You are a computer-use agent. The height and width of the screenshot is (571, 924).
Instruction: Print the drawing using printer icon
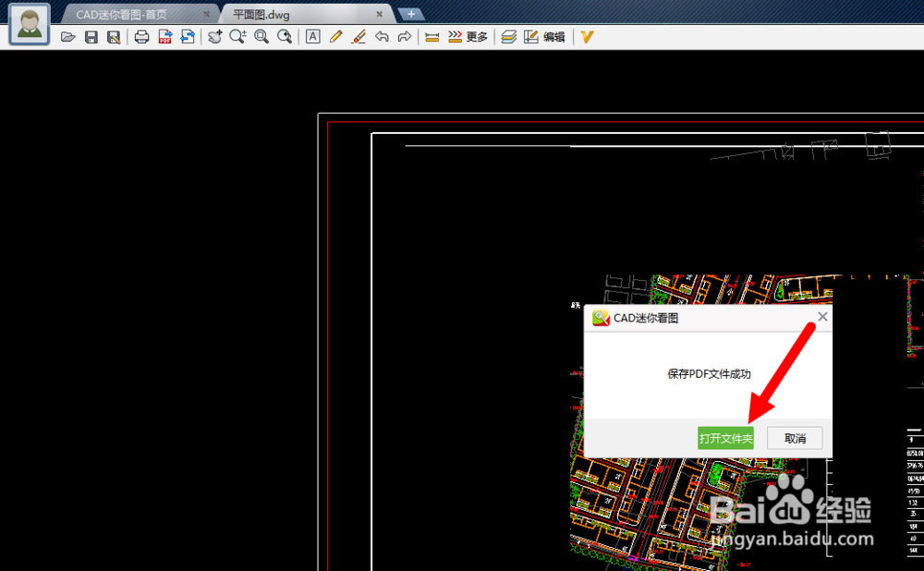[x=141, y=37]
